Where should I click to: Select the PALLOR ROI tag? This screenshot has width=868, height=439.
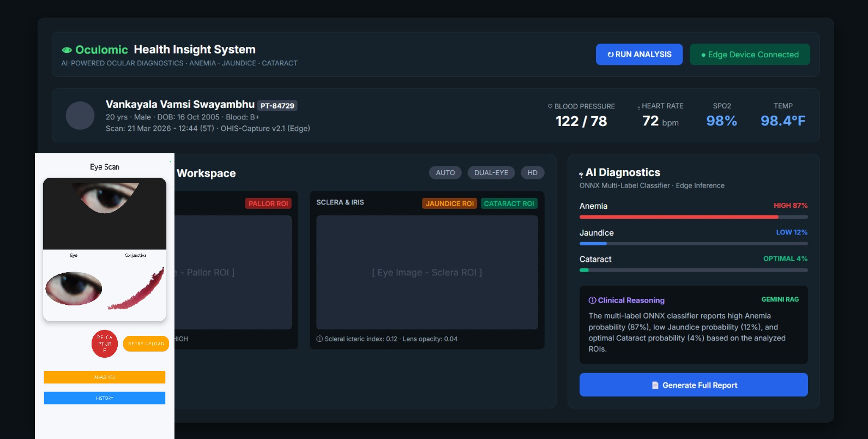click(x=268, y=203)
